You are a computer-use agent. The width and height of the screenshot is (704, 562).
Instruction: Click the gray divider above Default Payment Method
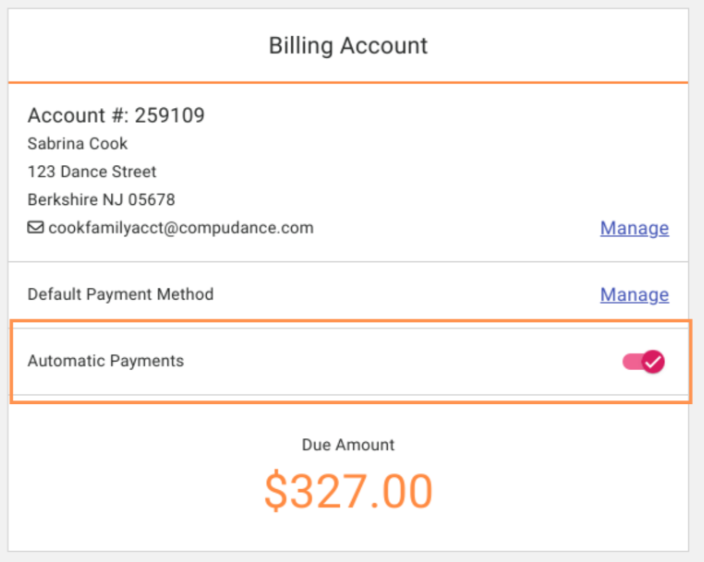348,262
